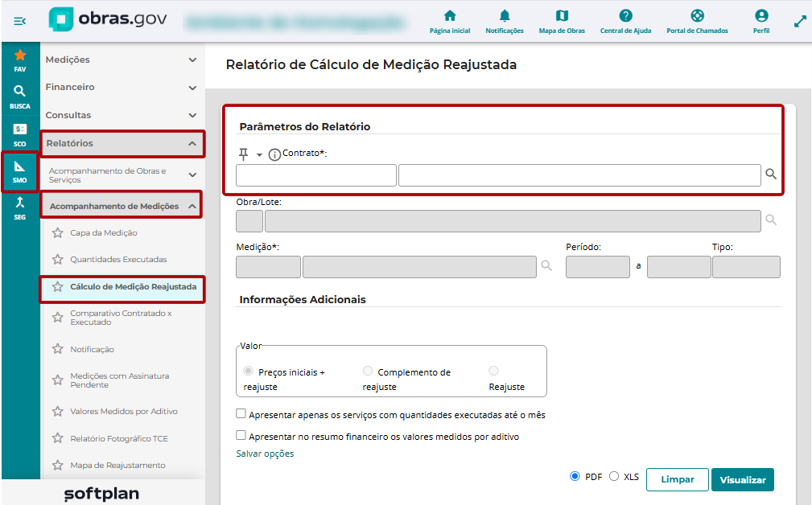This screenshot has width=812, height=505.
Task: Open Notificação report item
Action: (93, 349)
